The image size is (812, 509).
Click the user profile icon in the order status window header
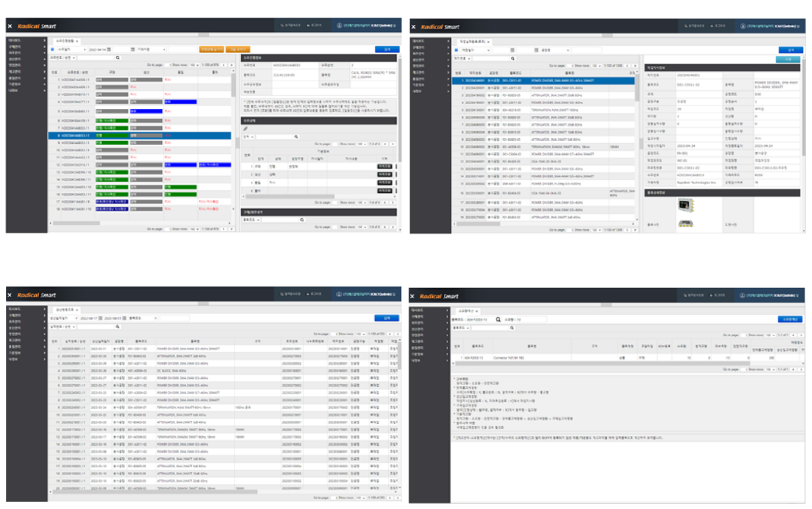pyautogui.click(x=340, y=27)
